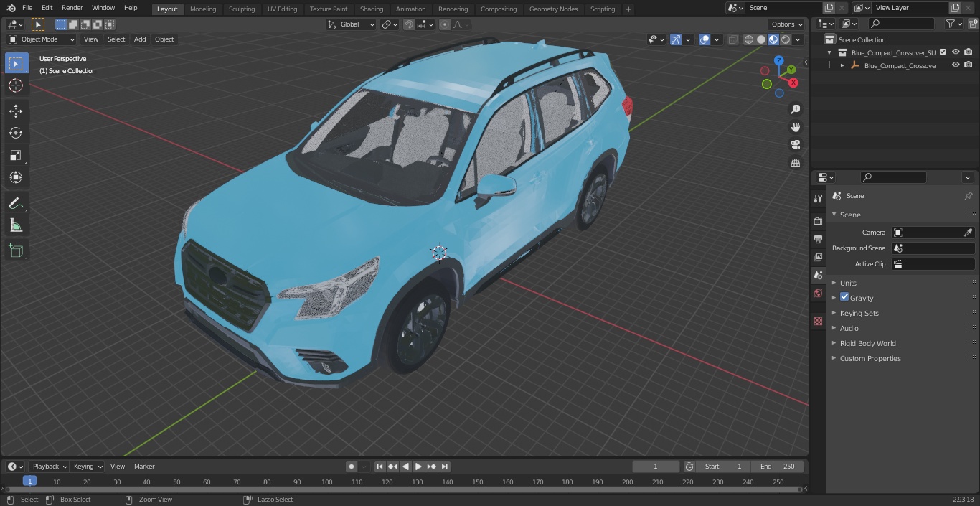Activate the Scale tool

tap(16, 155)
